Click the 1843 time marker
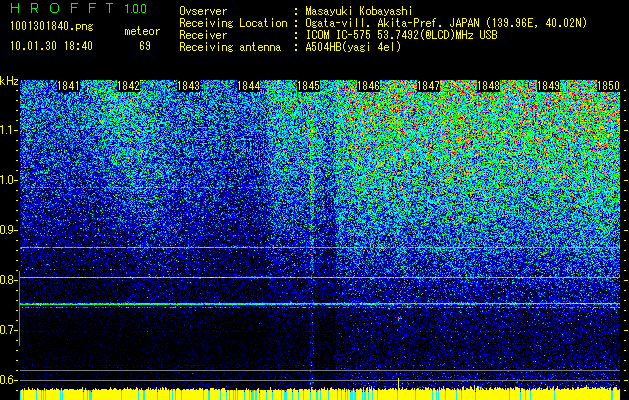The height and width of the screenshot is (400, 629). pyautogui.click(x=189, y=86)
